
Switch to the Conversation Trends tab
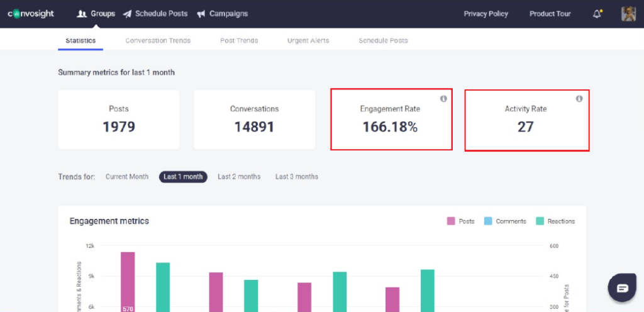(158, 41)
